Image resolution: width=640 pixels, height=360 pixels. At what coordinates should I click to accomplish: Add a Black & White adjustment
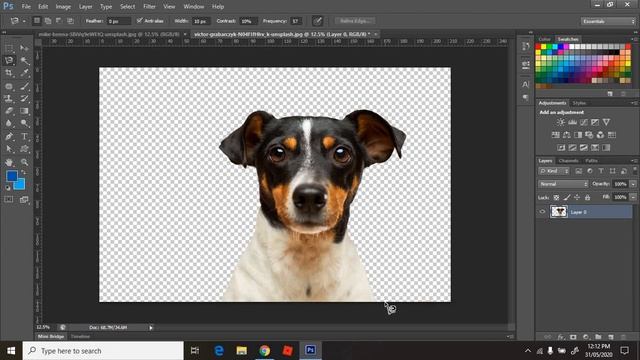[578, 135]
